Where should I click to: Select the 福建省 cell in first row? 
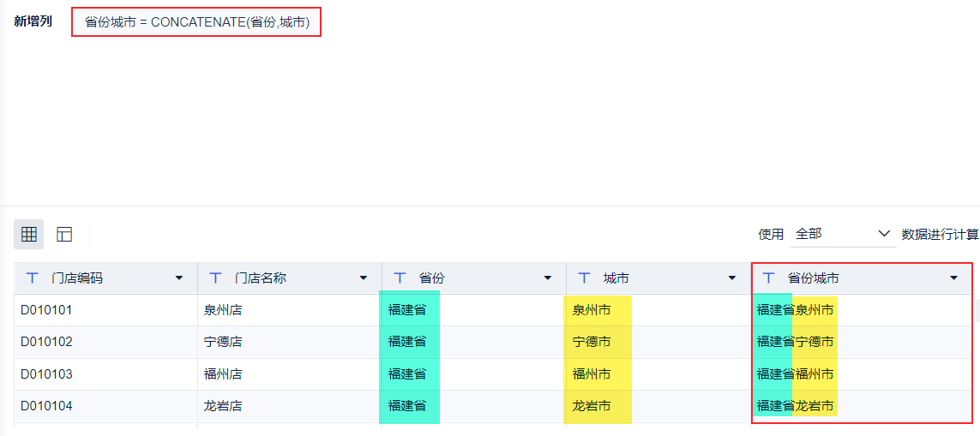pos(407,310)
